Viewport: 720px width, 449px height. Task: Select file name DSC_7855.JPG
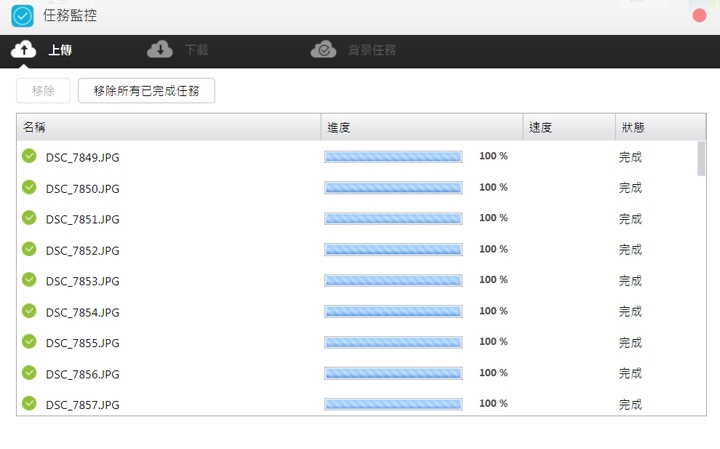tap(83, 343)
